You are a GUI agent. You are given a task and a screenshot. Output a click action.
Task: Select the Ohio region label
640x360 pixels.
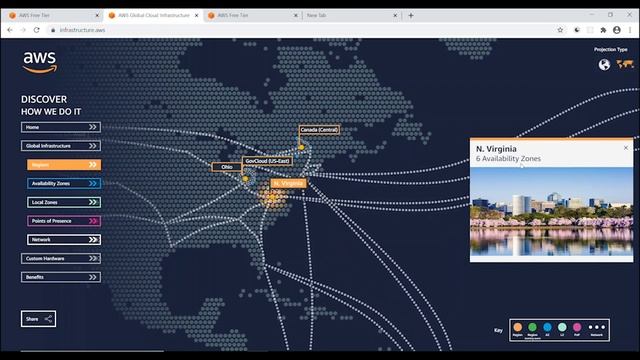[227, 167]
